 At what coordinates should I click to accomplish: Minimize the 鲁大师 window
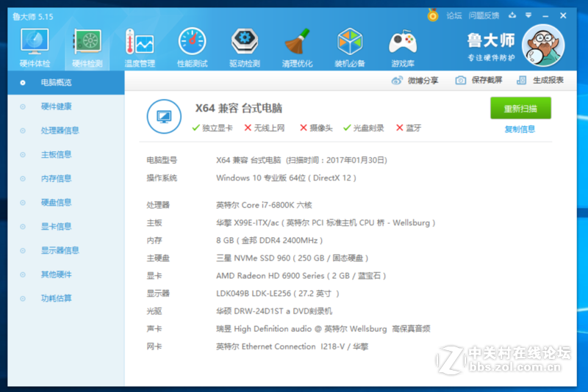click(x=545, y=15)
